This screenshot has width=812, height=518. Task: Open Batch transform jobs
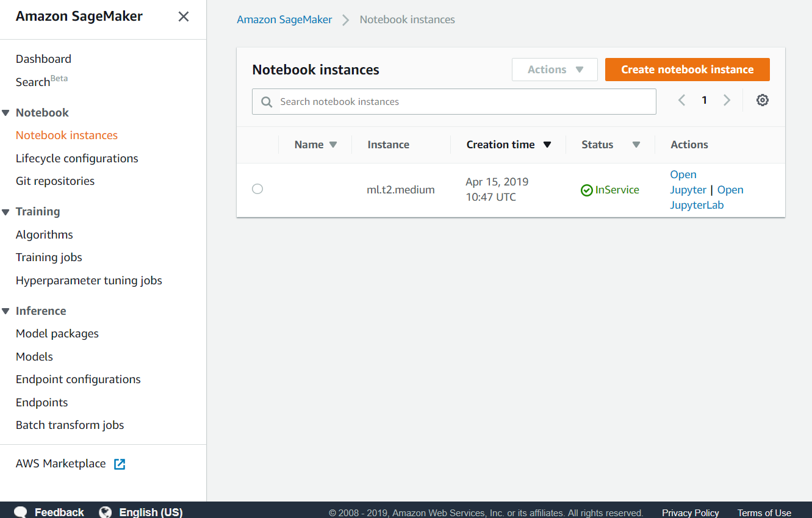tap(70, 425)
